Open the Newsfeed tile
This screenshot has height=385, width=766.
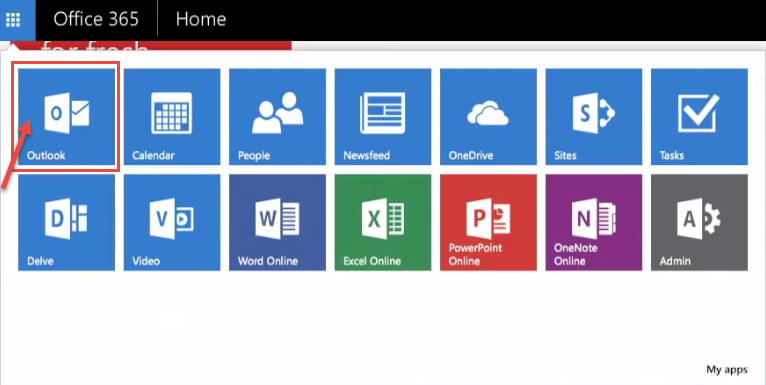point(383,116)
